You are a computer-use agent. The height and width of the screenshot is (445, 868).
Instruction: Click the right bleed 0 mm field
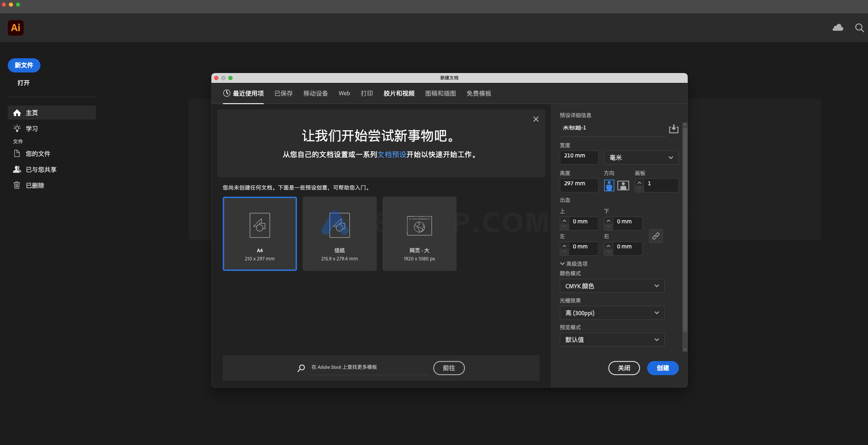(x=628, y=248)
